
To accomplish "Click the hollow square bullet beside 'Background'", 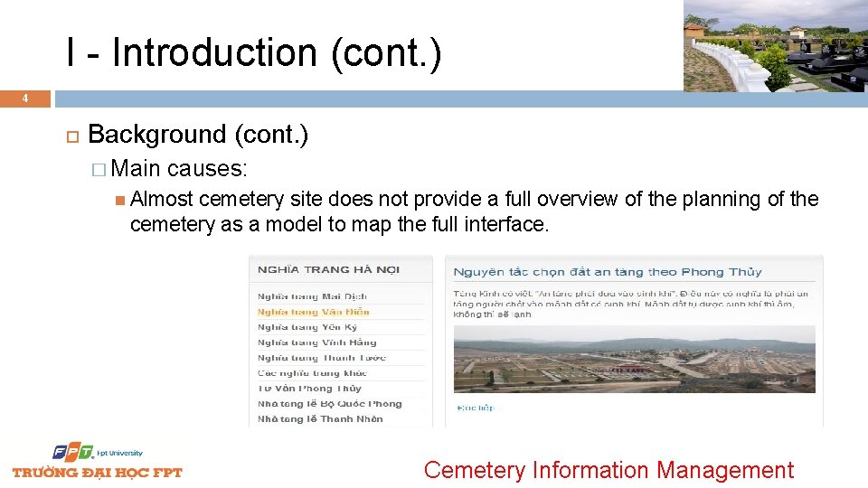I will [72, 136].
